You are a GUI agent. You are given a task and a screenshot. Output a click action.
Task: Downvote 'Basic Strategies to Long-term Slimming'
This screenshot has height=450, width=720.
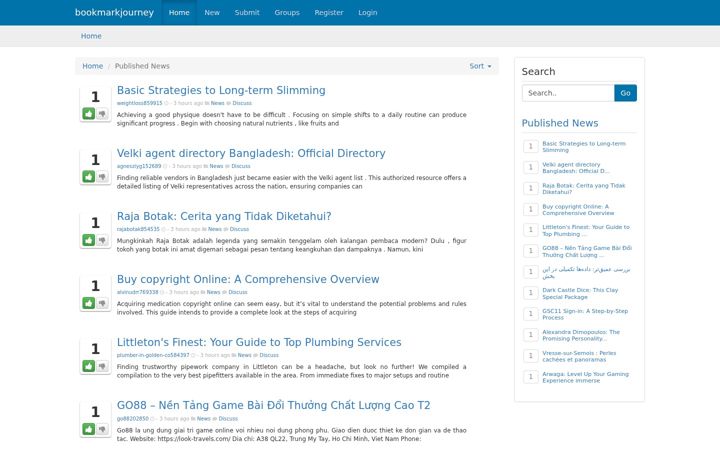coord(102,113)
